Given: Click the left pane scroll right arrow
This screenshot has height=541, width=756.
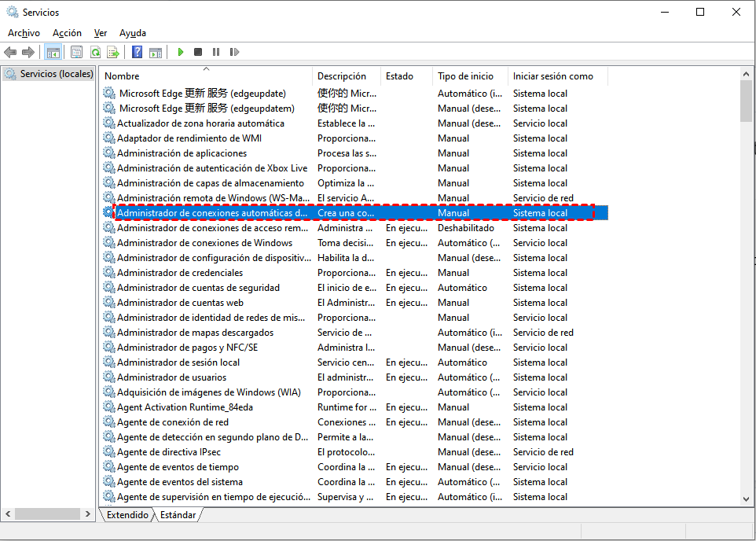Looking at the screenshot, I should pyautogui.click(x=88, y=514).
